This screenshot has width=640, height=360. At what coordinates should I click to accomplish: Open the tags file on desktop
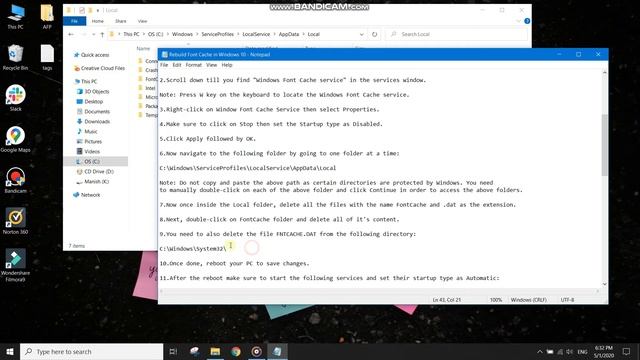tap(47, 58)
